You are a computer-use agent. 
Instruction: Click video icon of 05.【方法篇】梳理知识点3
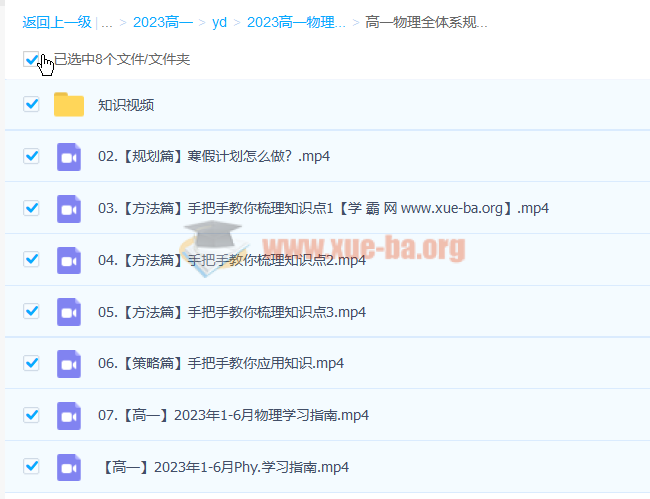68,312
